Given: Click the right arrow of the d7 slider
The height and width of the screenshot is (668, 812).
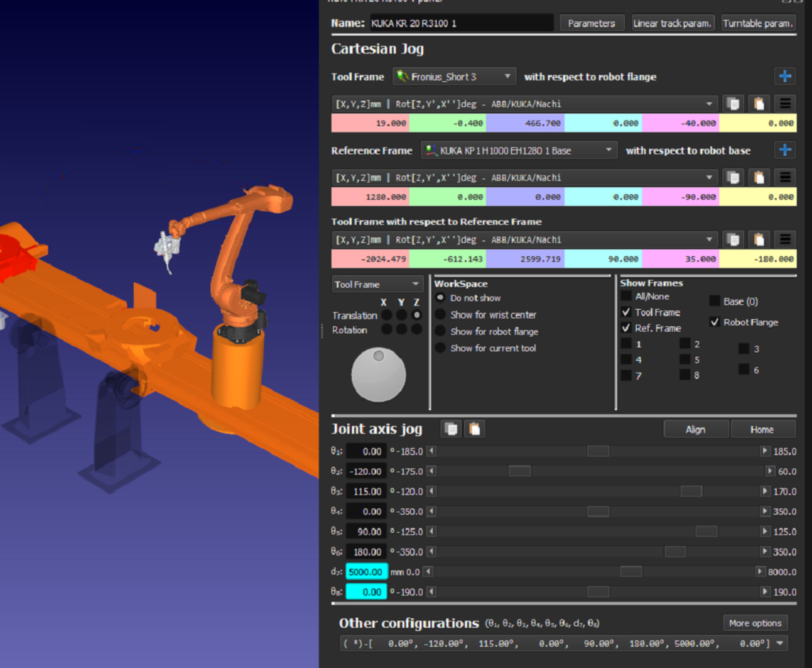Looking at the screenshot, I should 760,572.
